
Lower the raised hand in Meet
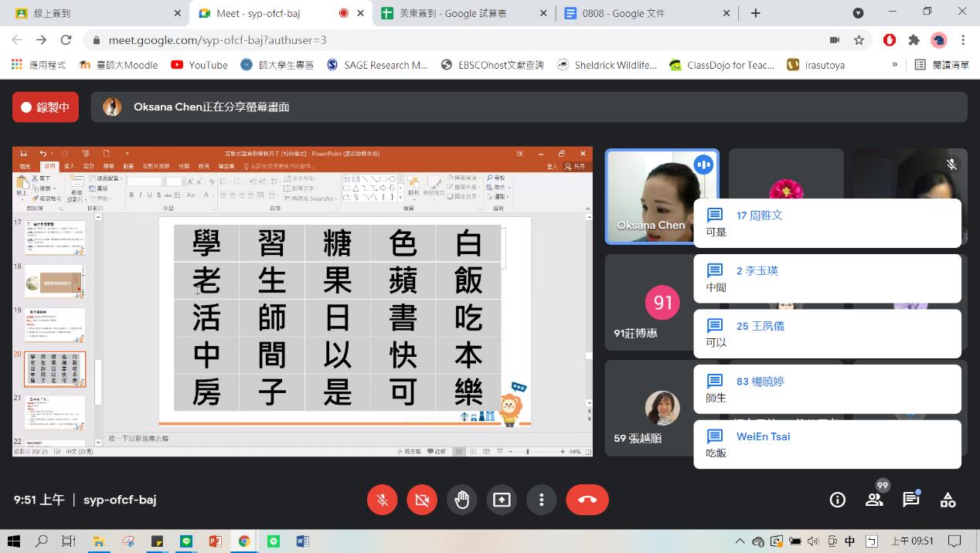coord(461,500)
